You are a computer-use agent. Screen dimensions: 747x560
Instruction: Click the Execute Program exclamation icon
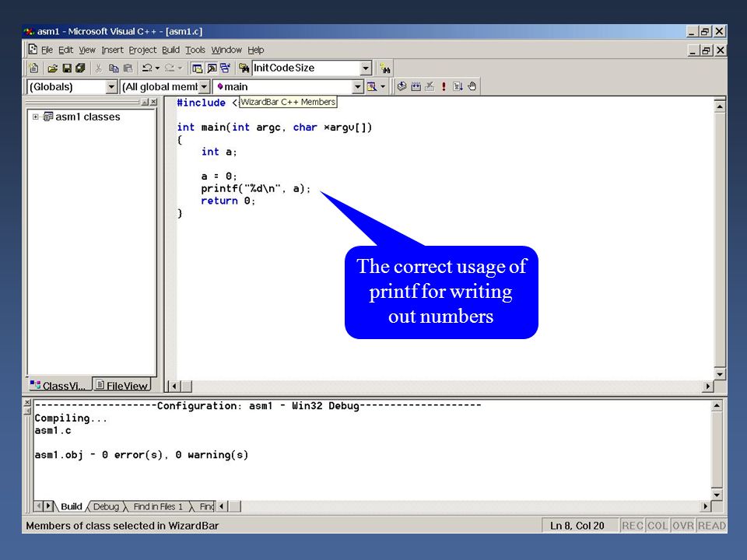click(444, 86)
